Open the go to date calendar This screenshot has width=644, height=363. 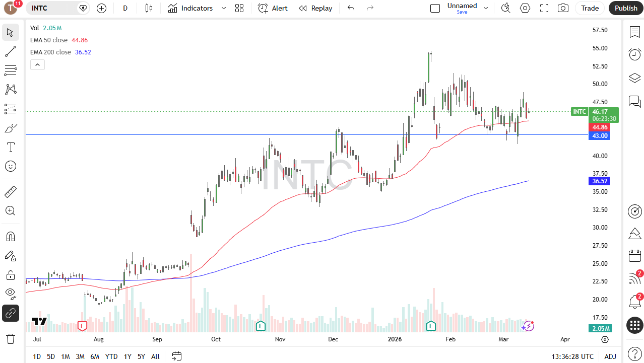(176, 356)
